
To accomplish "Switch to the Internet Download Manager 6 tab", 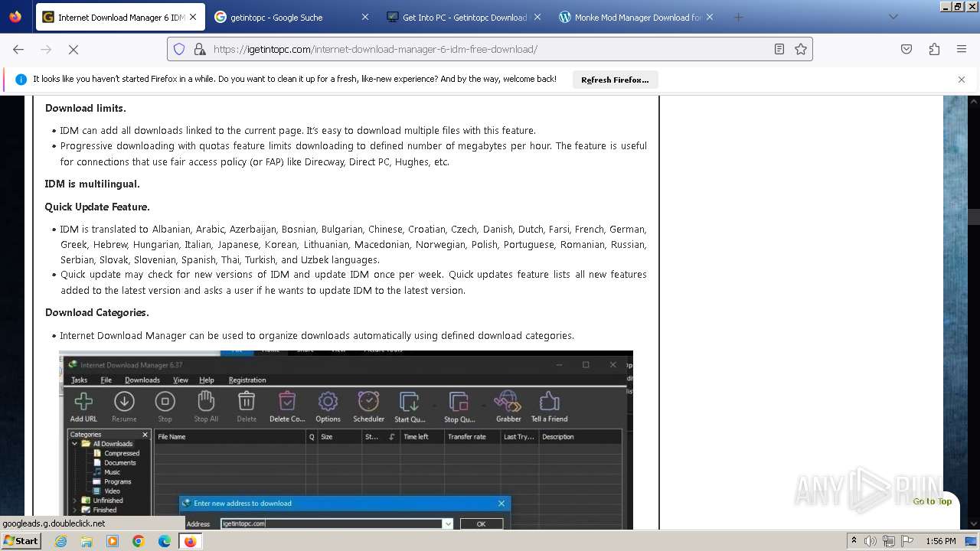I will (119, 17).
